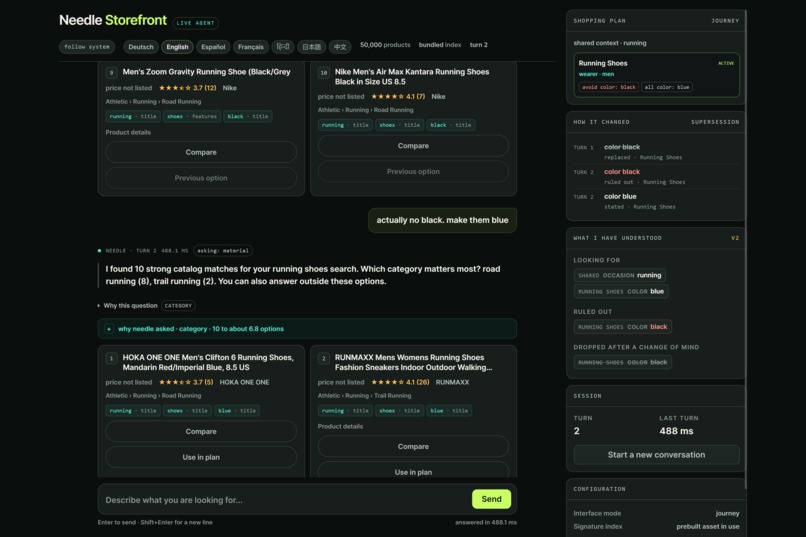This screenshot has height=537, width=806.
Task: Switch language to Español
Action: [213, 47]
